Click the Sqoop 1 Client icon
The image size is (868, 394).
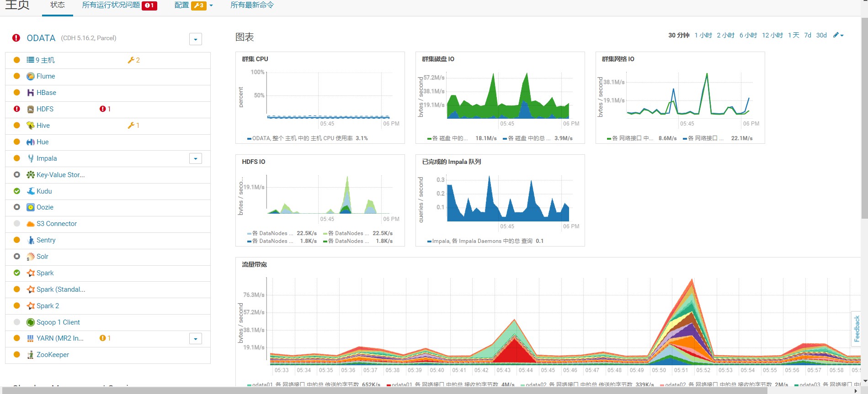[31, 322]
